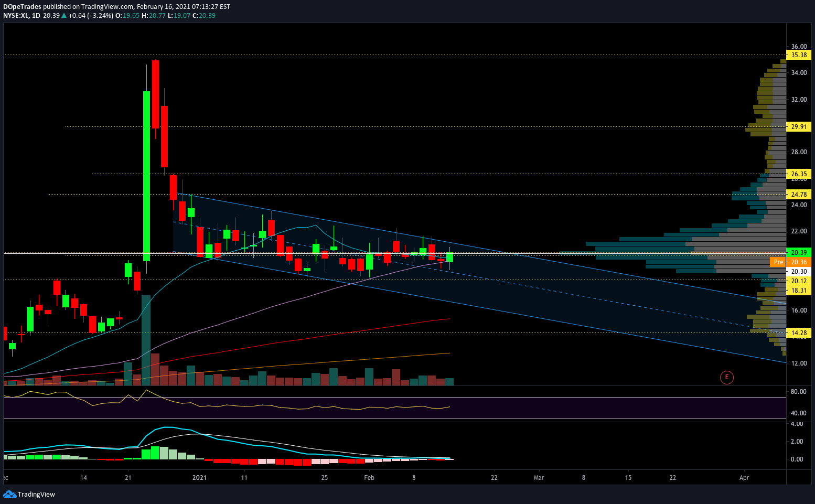Click the C:20.39 close value in header
This screenshot has width=815, height=504.
tap(204, 16)
